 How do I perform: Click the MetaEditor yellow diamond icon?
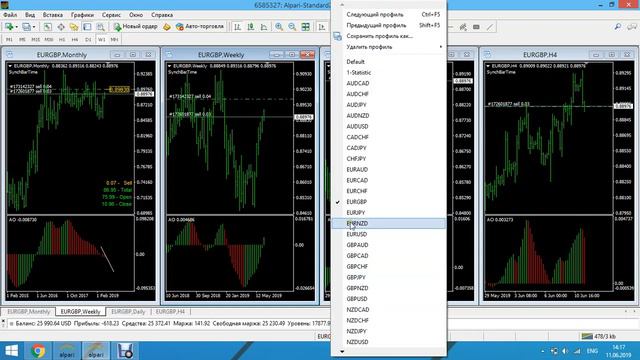(x=167, y=27)
